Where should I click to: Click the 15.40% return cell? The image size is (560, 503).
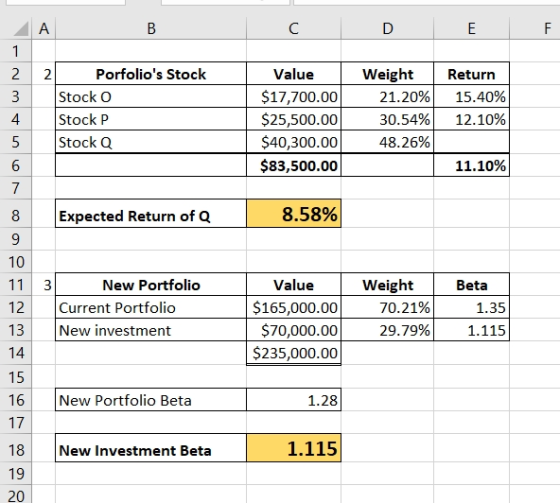471,96
